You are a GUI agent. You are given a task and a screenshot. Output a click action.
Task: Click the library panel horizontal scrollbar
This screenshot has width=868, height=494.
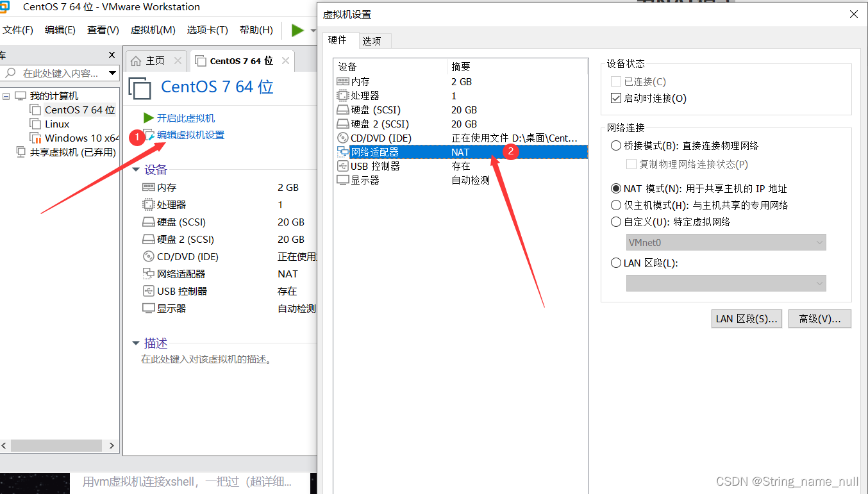(x=56, y=445)
